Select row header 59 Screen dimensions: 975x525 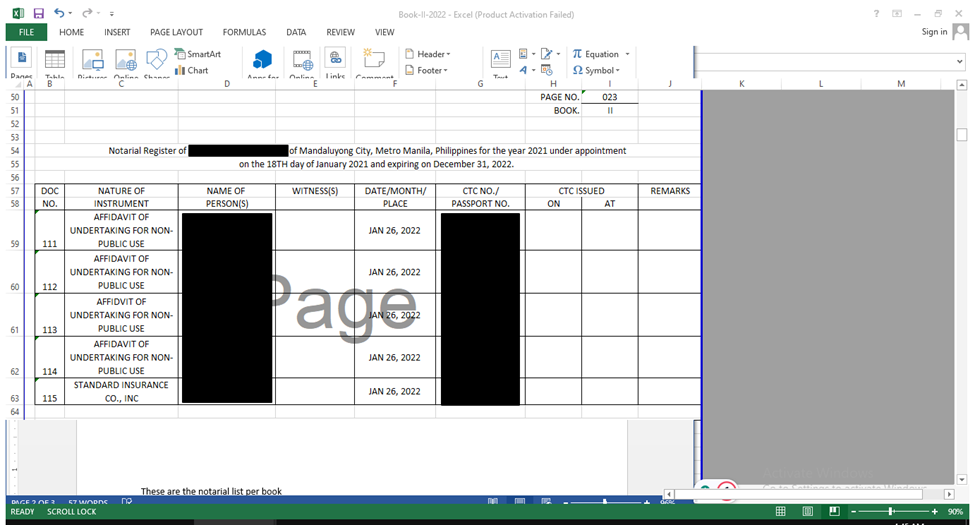[15, 230]
